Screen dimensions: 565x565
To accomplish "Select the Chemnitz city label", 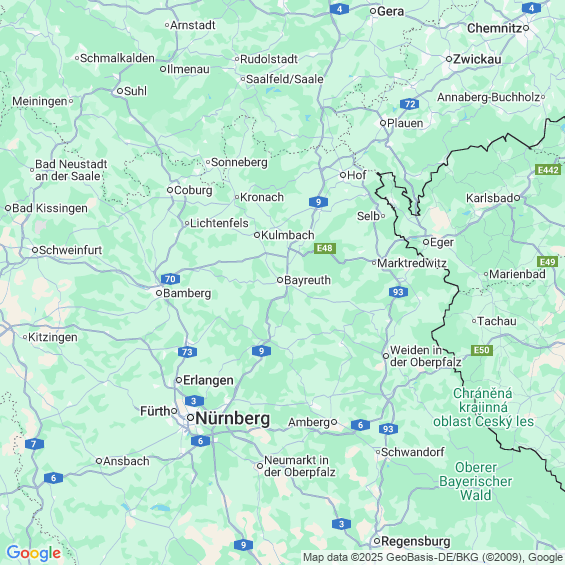I will pos(494,28).
